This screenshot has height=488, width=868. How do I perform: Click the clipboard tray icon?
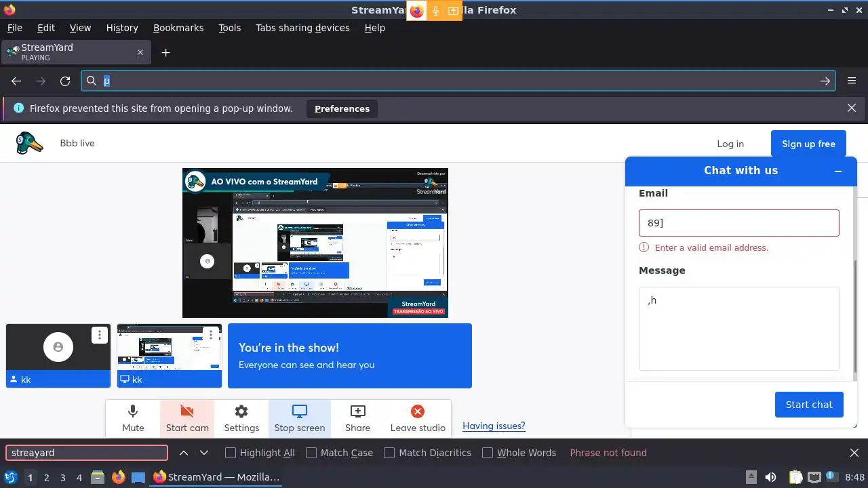click(795, 477)
